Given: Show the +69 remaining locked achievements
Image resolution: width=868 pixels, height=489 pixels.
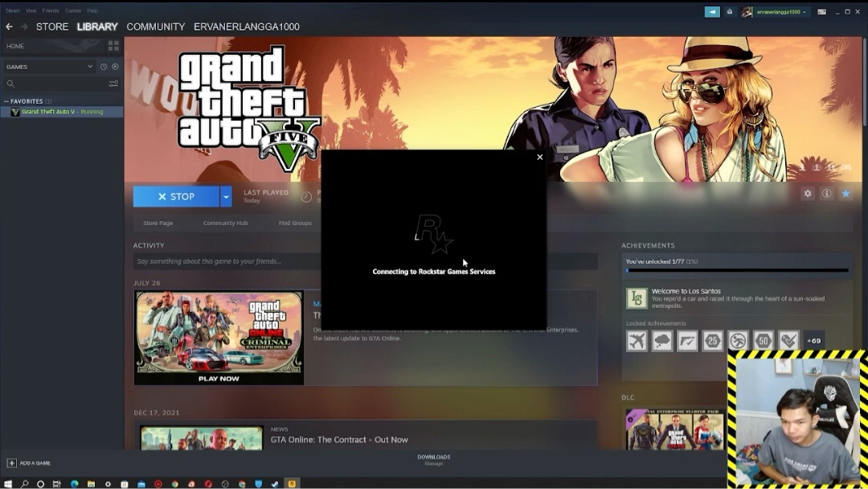Looking at the screenshot, I should [813, 340].
